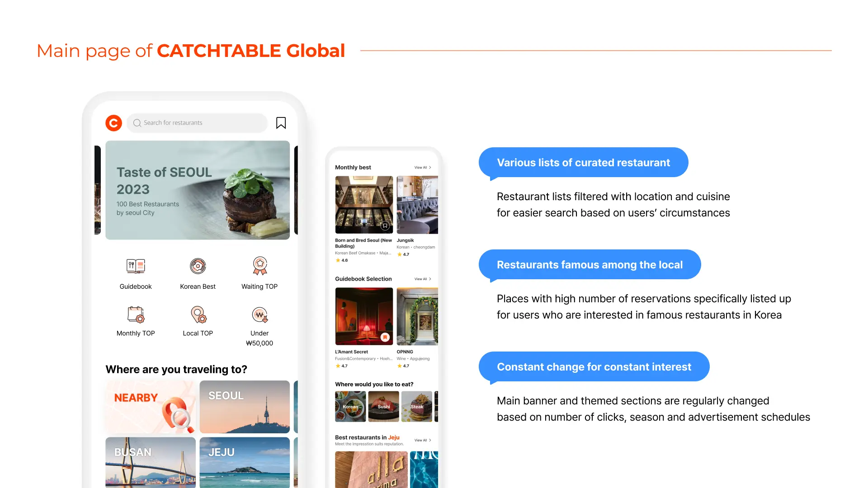
Task: Click 'Constant change for constant interest' bubble
Action: tap(594, 367)
